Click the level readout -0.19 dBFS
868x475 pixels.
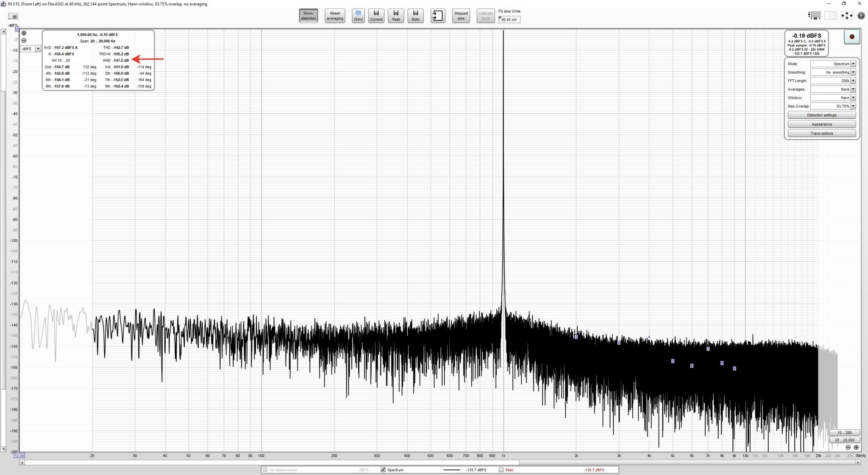(806, 36)
